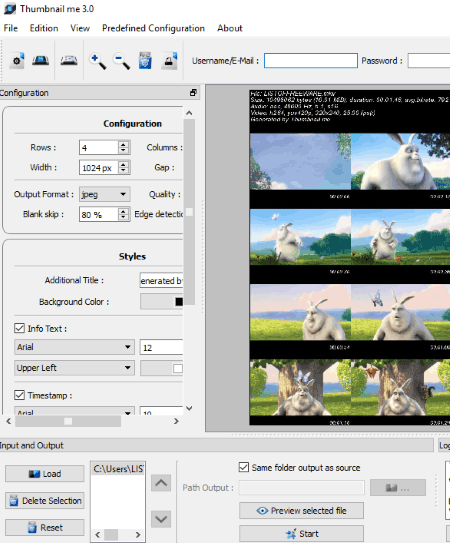Click the top-left sky thumbnail in preview
The width and height of the screenshot is (450, 543).
point(300,161)
